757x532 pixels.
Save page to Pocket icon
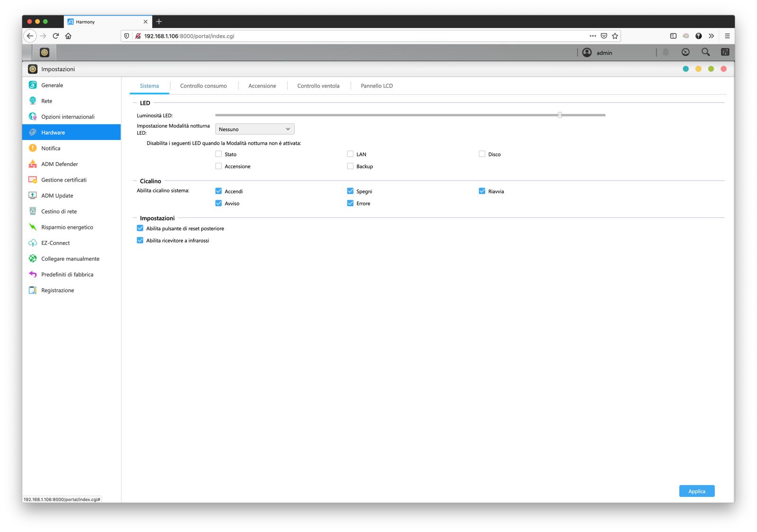[604, 36]
